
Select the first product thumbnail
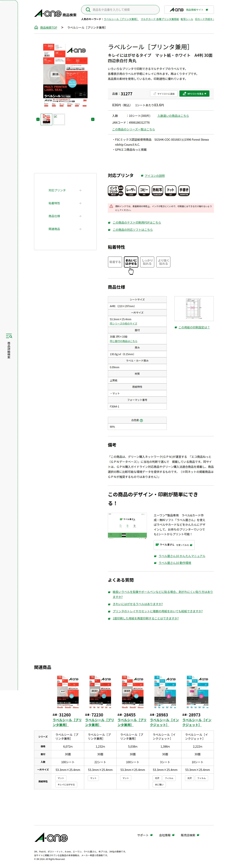click(46, 119)
